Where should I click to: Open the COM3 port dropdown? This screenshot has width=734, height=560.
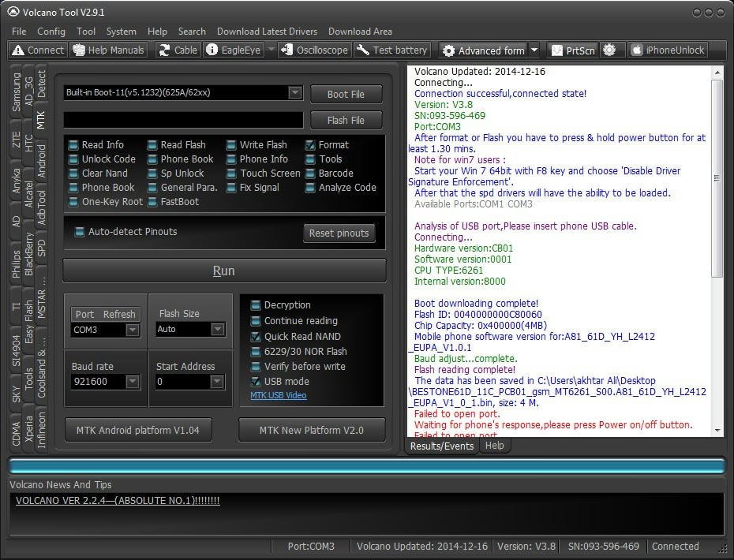pyautogui.click(x=133, y=330)
